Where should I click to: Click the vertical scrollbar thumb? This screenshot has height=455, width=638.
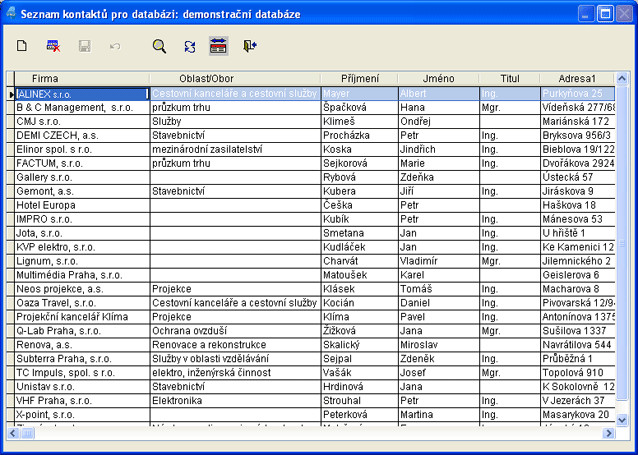tap(622, 243)
